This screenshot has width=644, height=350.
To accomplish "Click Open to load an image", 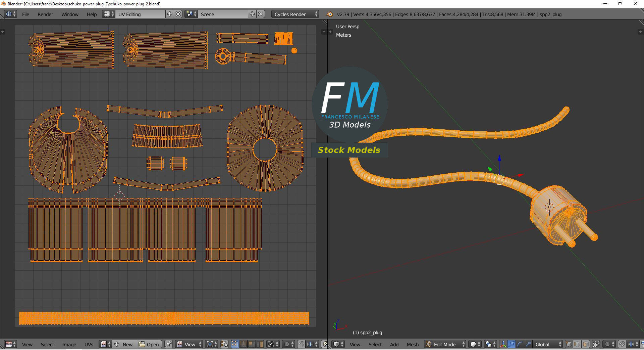I will click(x=149, y=344).
